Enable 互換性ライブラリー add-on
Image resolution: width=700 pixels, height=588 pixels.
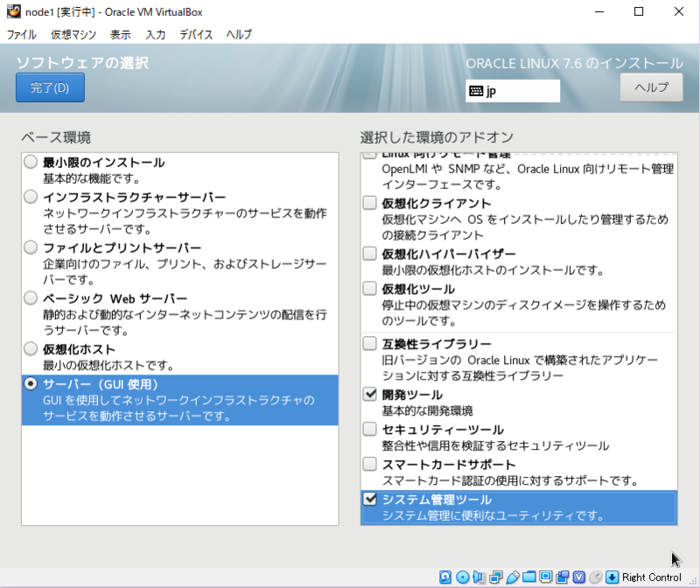point(369,343)
